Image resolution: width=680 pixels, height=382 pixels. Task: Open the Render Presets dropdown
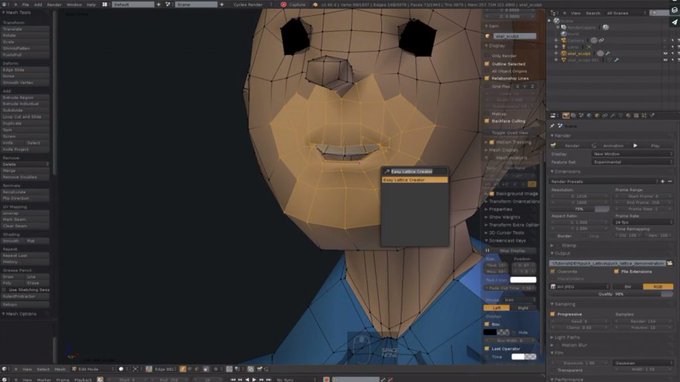(604, 181)
